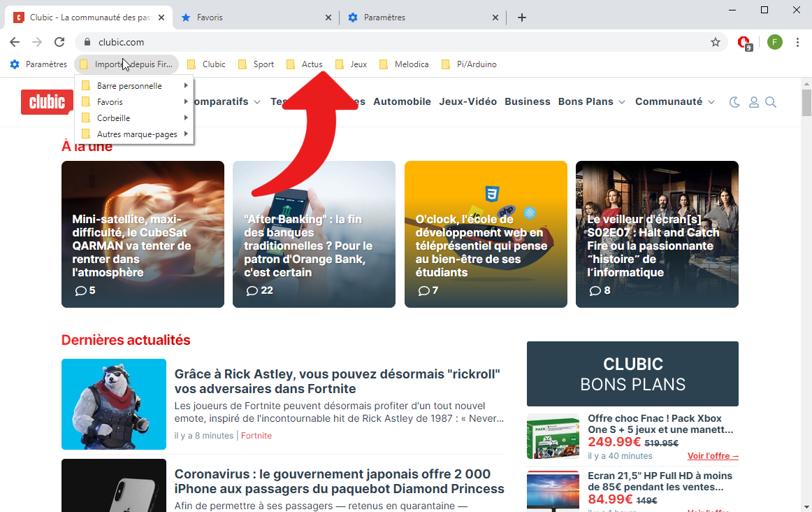This screenshot has width=812, height=512.
Task: Click the "il y a 8 minutes" timestamp
Action: [204, 436]
